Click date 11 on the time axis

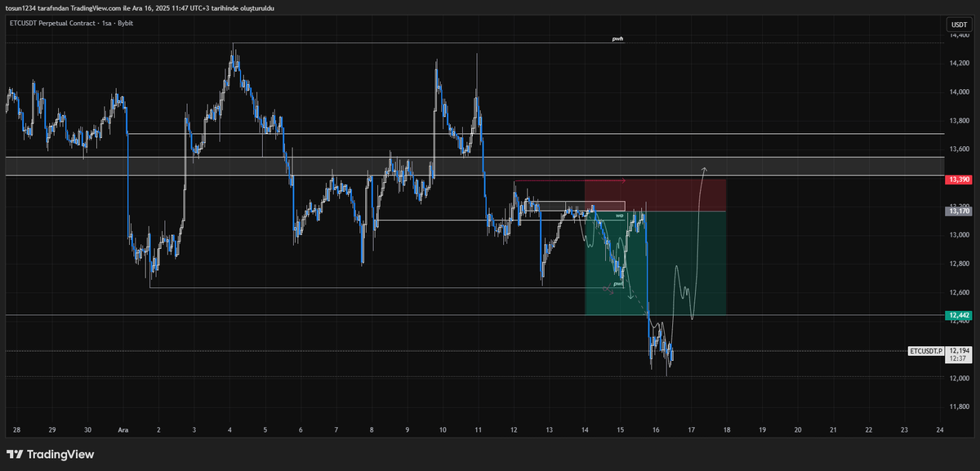pos(478,429)
